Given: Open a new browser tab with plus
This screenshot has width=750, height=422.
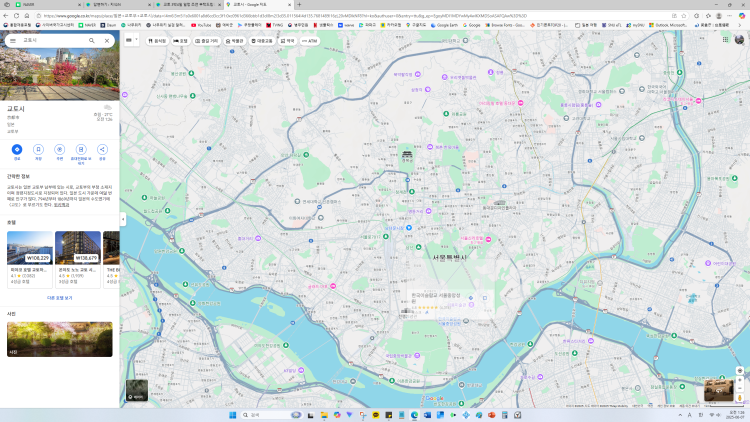Looking at the screenshot, I should pos(299,4).
